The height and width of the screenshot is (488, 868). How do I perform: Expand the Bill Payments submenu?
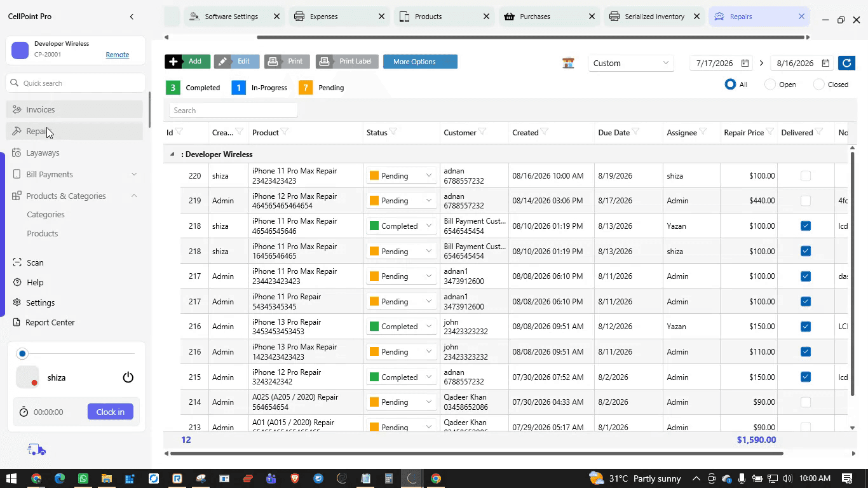(x=134, y=174)
